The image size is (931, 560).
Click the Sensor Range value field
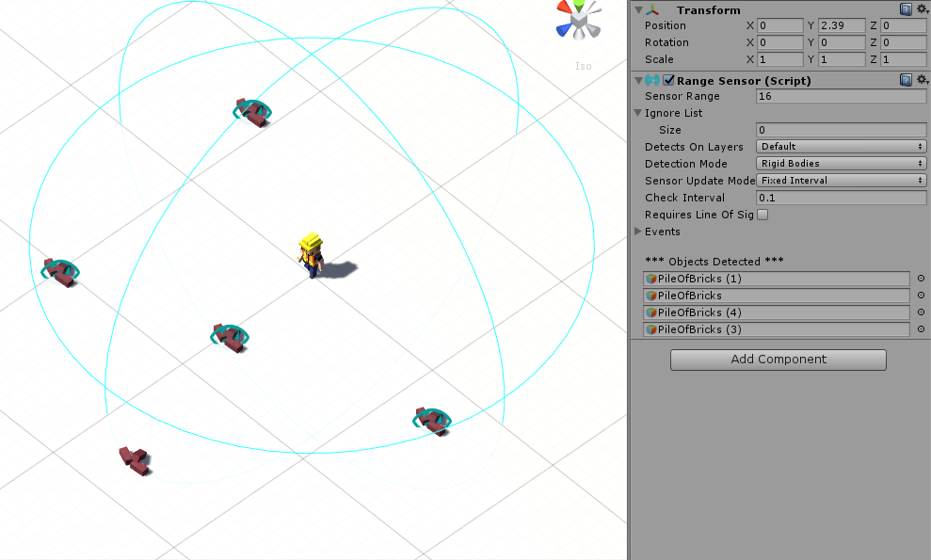pos(842,96)
